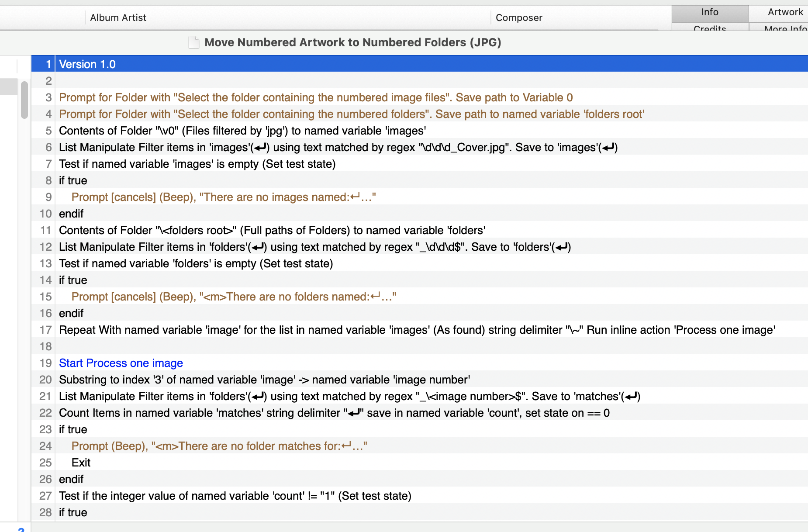Select the Exit action on line 25

tap(81, 463)
